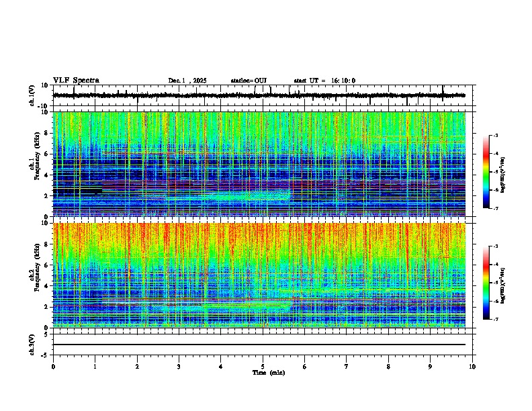
Task: Click time axis tick label "7"
Action: (x=347, y=367)
